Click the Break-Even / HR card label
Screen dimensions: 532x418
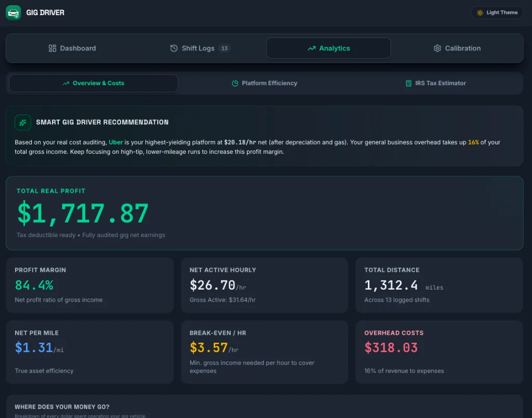pyautogui.click(x=218, y=333)
